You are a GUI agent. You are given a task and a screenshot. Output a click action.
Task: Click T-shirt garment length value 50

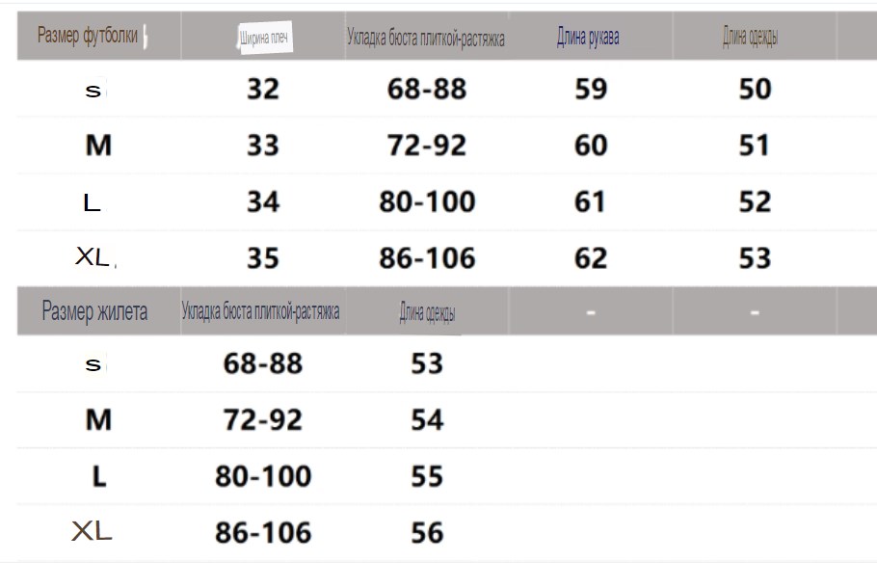coord(755,89)
